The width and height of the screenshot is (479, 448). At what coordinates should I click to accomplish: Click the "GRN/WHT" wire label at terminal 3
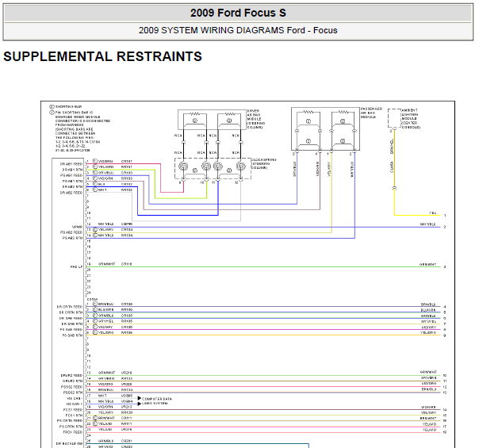click(428, 265)
